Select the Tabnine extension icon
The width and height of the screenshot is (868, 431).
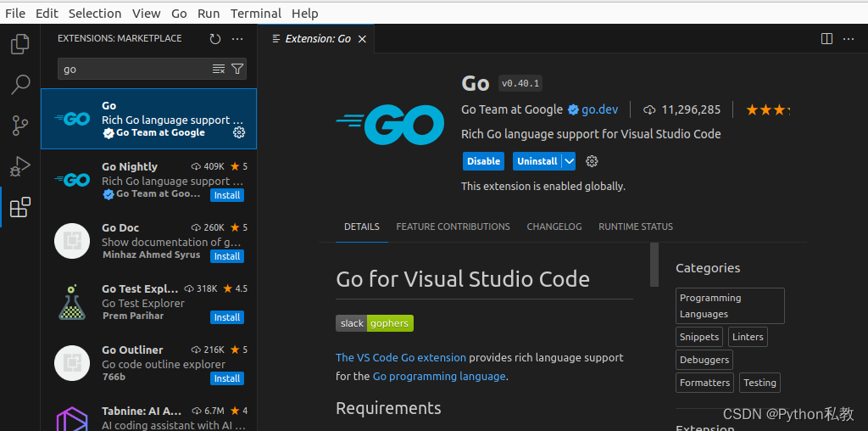coord(72,419)
